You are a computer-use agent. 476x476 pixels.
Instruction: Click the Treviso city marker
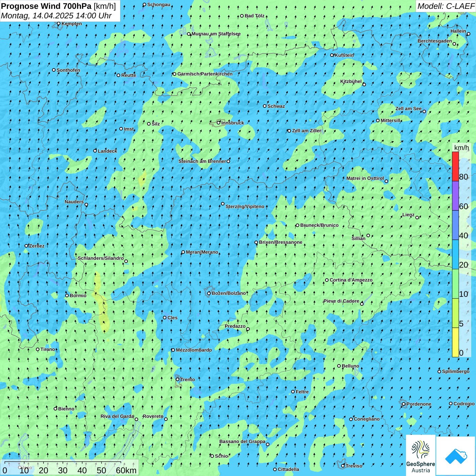[343, 466]
